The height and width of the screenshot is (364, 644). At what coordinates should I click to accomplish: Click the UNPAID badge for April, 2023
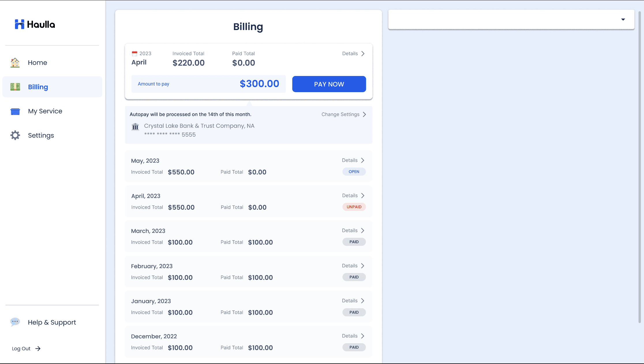tap(354, 207)
